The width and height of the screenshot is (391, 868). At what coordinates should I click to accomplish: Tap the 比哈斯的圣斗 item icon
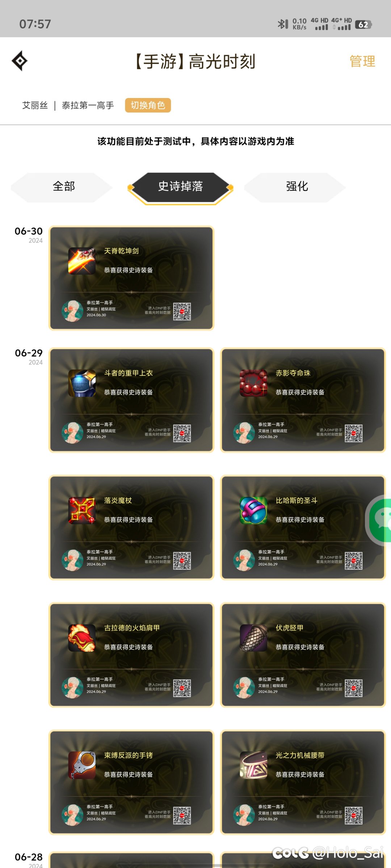coord(253,510)
